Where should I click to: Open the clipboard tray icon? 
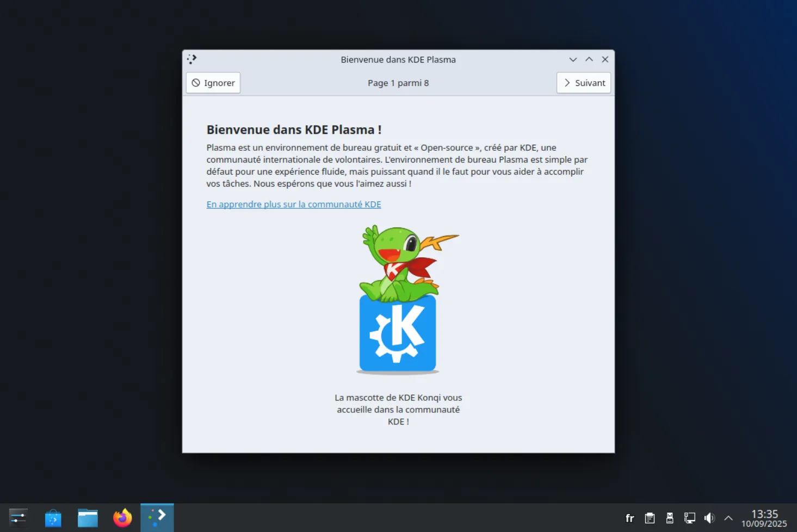[x=650, y=518]
